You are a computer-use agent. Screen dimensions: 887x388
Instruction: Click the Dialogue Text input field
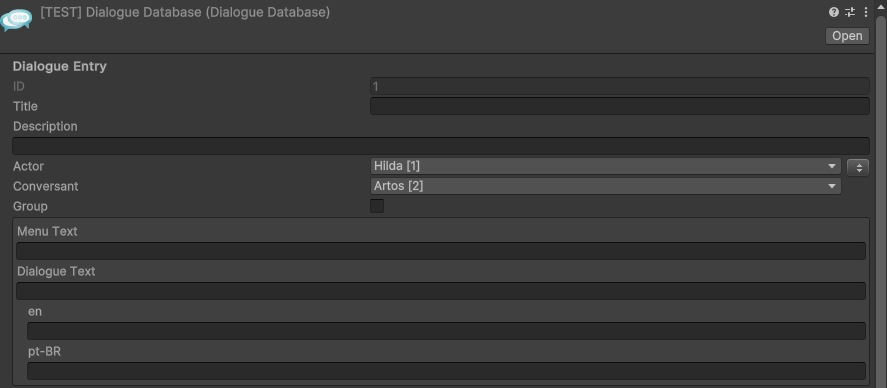tap(441, 291)
